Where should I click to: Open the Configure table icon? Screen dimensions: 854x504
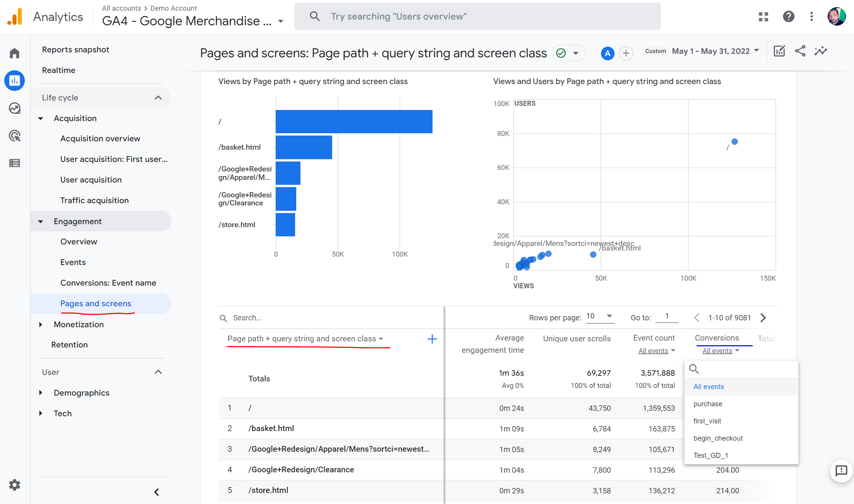[15, 163]
